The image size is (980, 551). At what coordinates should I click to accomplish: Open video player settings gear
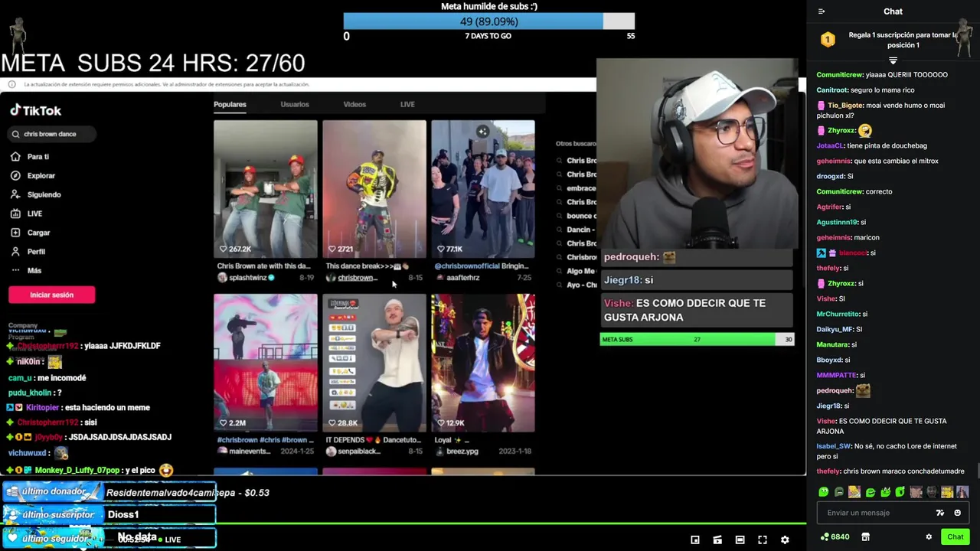(x=785, y=540)
